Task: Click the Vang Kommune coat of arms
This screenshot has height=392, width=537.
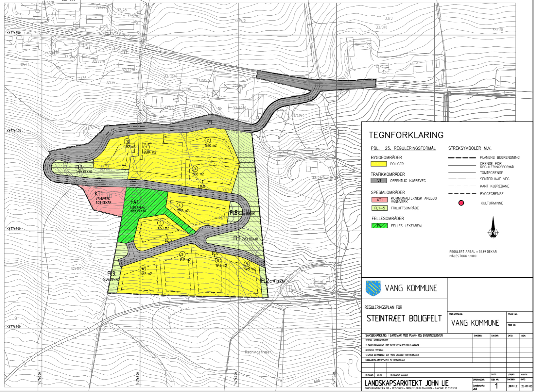Action: [x=373, y=288]
